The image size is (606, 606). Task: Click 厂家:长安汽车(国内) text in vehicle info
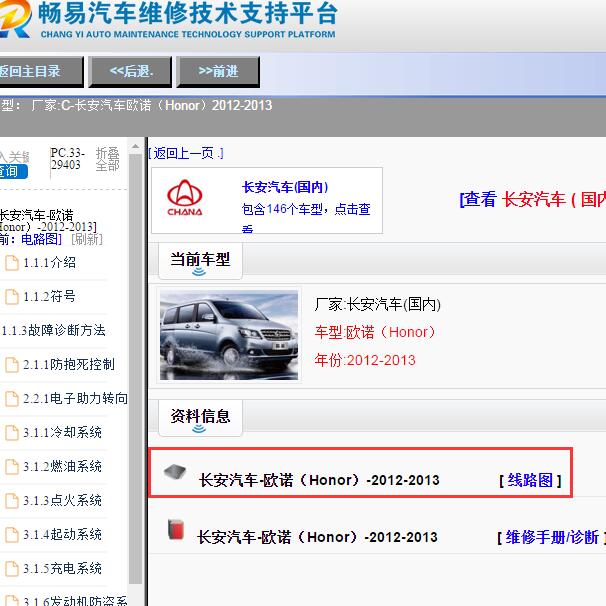pyautogui.click(x=378, y=305)
